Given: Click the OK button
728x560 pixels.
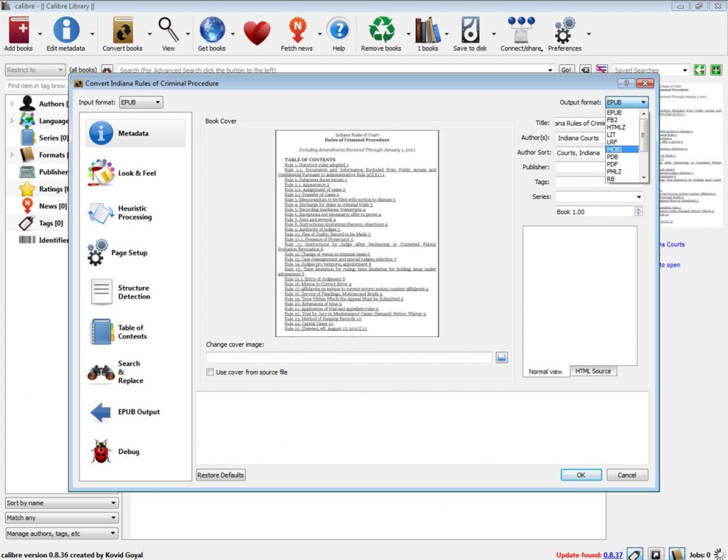Looking at the screenshot, I should 581,475.
